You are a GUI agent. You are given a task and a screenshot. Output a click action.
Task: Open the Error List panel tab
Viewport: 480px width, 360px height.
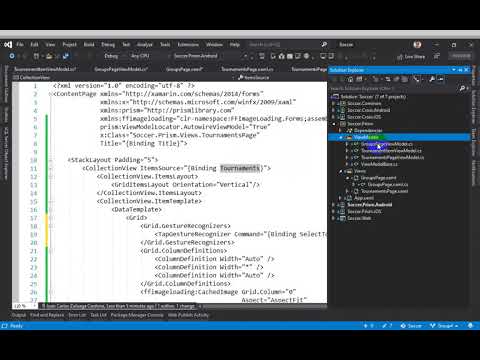pyautogui.click(x=77, y=315)
